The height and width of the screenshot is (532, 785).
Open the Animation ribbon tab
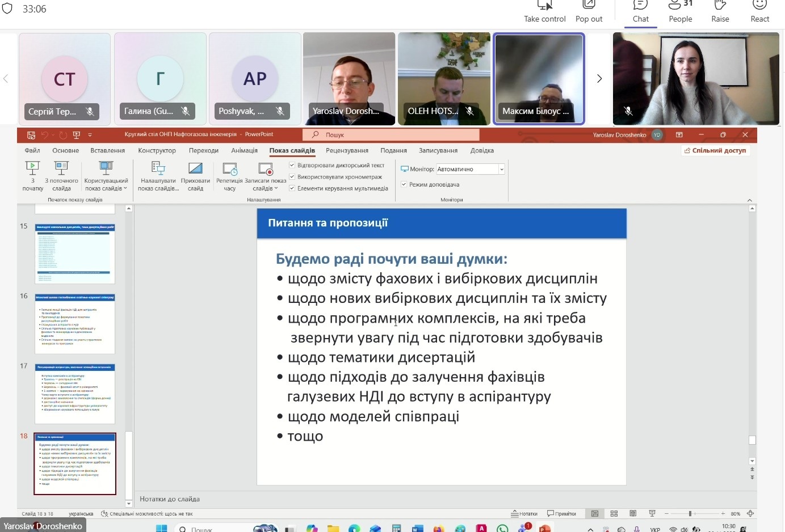coord(244,150)
